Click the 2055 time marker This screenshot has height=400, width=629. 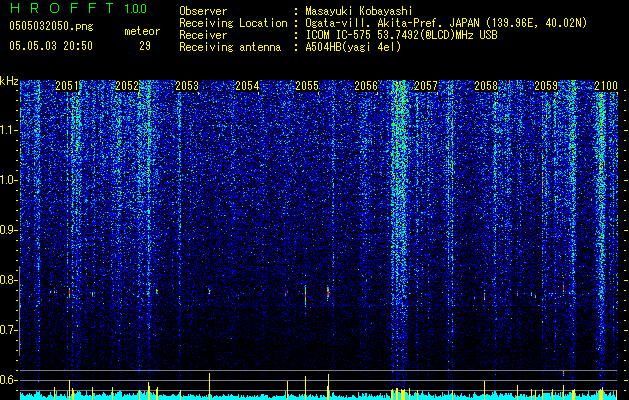(x=307, y=86)
